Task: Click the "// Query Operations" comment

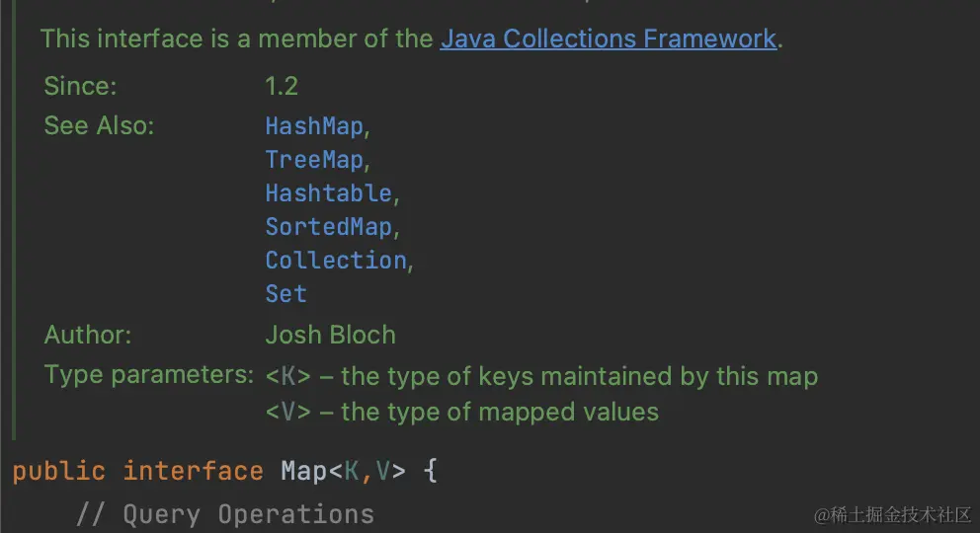Action: [x=225, y=514]
